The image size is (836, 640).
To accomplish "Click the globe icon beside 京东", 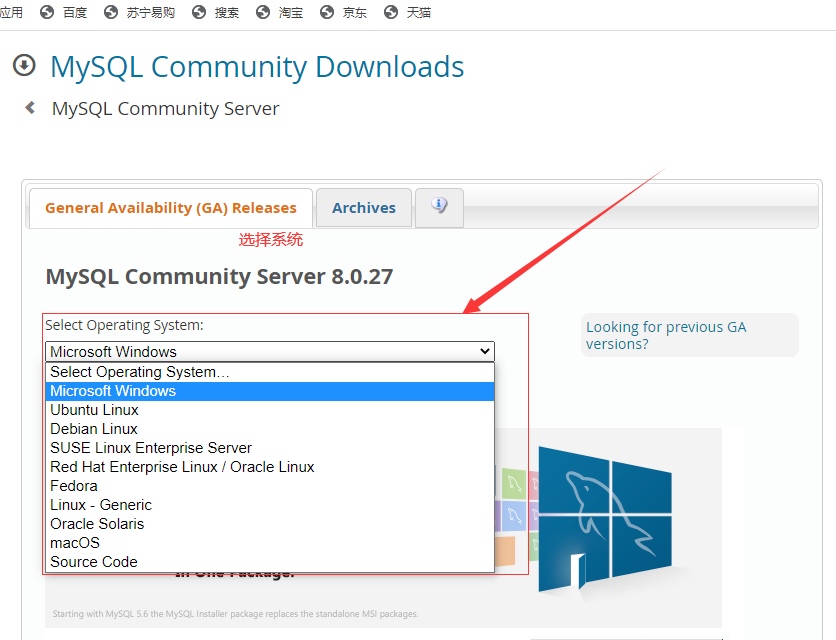I will 327,12.
